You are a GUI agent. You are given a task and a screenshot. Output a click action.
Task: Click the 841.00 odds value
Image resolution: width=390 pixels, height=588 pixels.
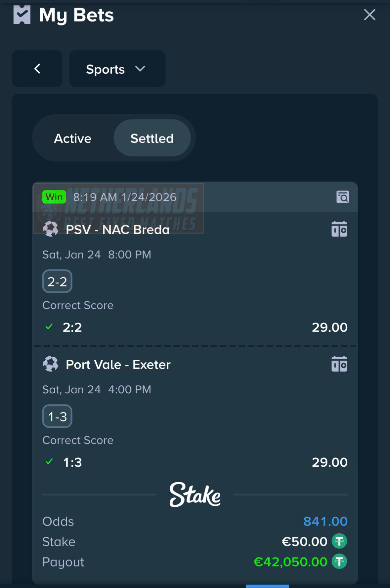point(325,522)
